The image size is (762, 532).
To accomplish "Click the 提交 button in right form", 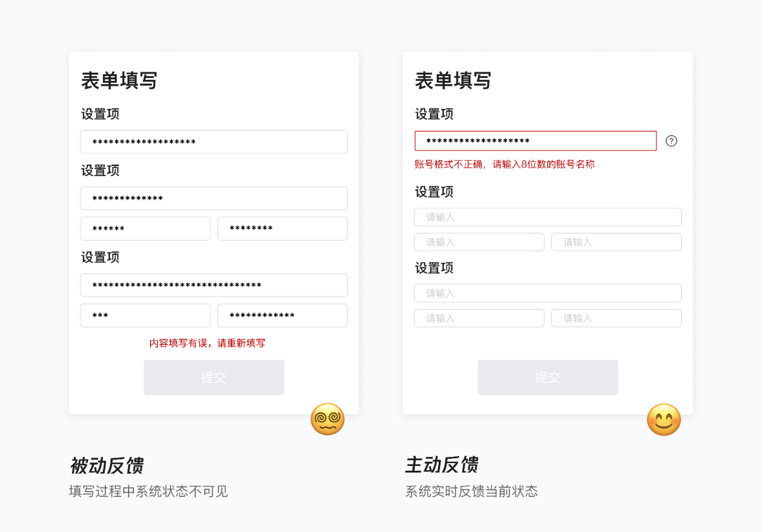I will click(548, 377).
